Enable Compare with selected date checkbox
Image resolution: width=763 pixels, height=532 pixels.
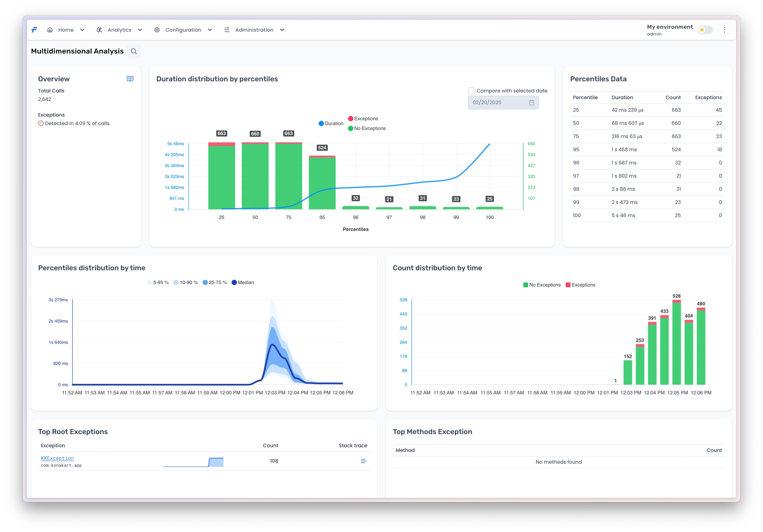pyautogui.click(x=471, y=91)
